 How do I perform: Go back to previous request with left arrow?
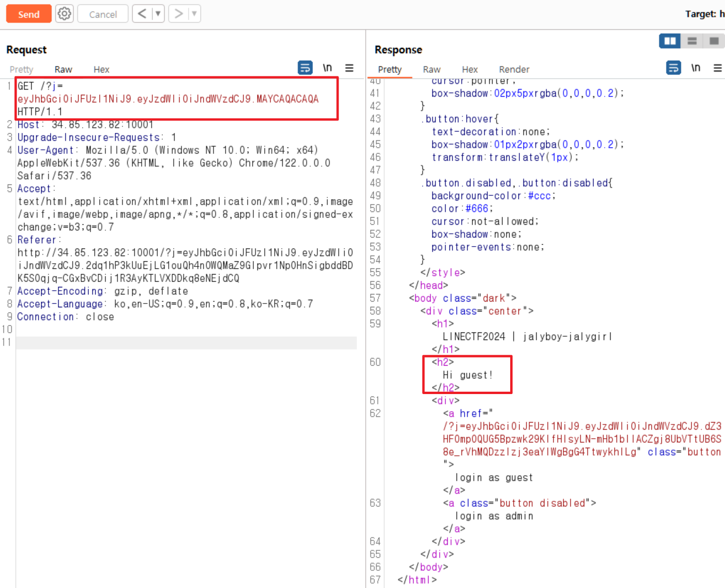point(142,14)
